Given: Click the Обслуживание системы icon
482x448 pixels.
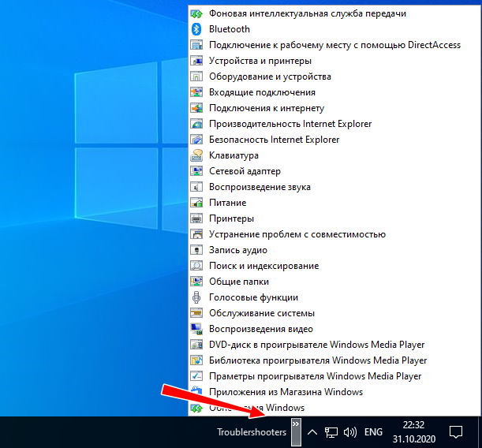Looking at the screenshot, I should tap(196, 313).
